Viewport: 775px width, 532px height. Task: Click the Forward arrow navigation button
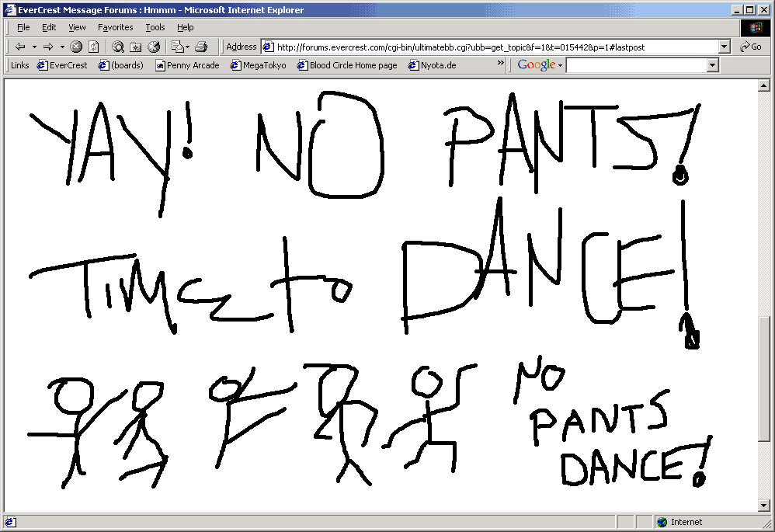pos(48,47)
